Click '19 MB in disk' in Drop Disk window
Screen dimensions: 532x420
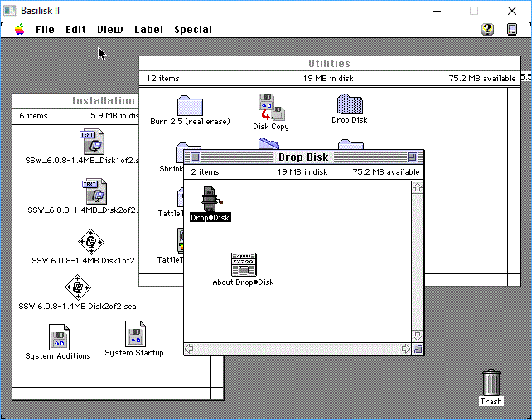click(302, 172)
